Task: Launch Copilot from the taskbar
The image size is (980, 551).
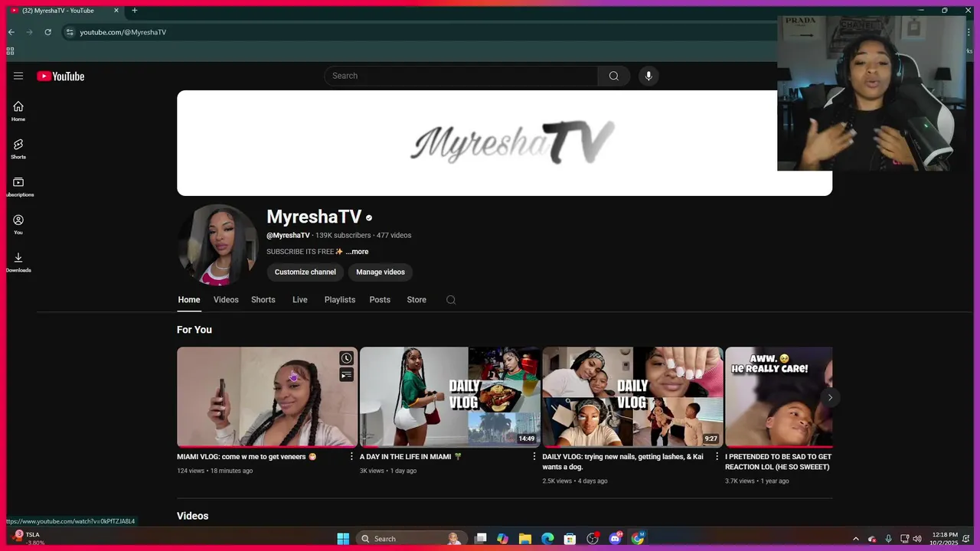Action: 502,539
